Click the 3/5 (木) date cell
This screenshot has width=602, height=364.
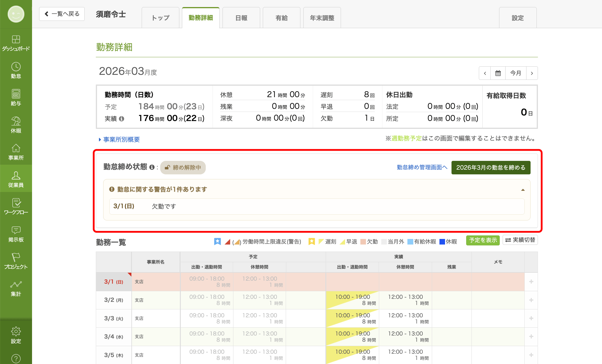pos(114,355)
